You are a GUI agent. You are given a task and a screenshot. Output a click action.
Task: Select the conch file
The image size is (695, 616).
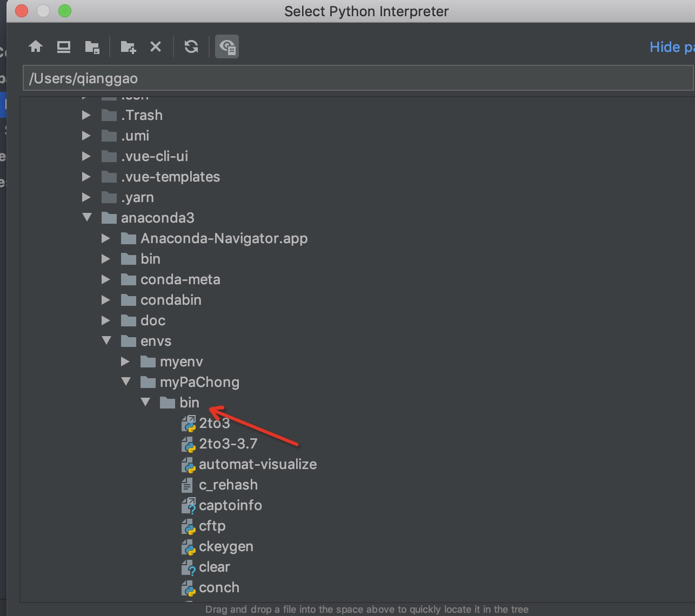(219, 587)
